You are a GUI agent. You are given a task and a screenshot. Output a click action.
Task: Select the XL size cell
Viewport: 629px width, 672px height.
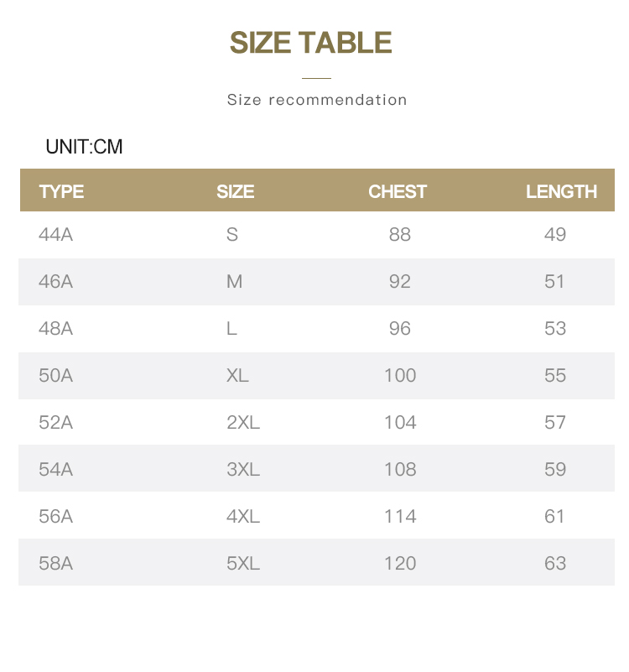237,375
